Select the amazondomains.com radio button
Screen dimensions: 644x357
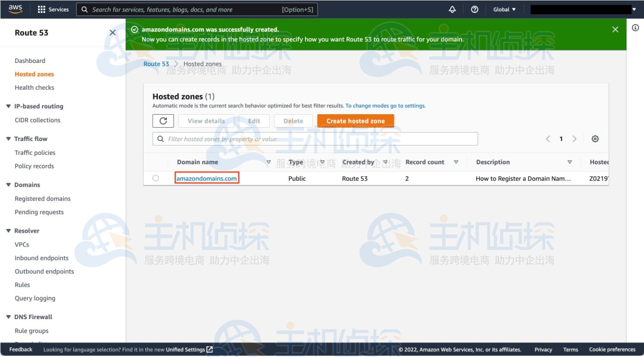156,178
